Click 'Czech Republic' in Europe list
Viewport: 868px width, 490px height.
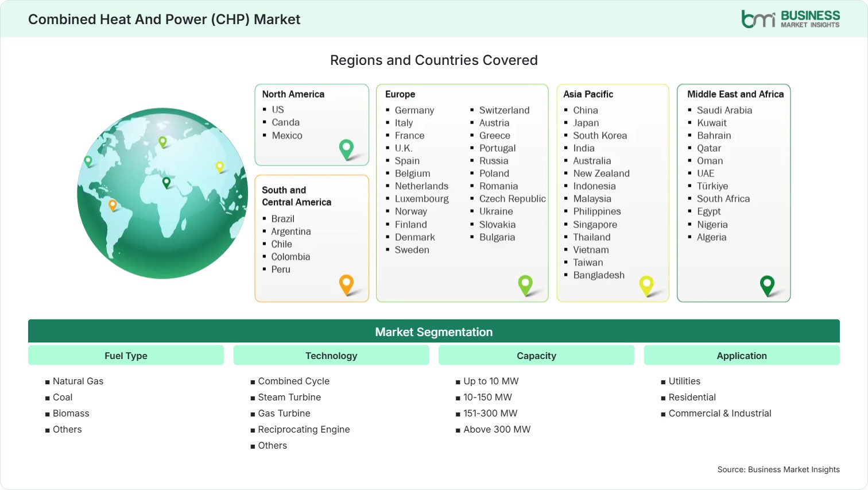pos(513,199)
